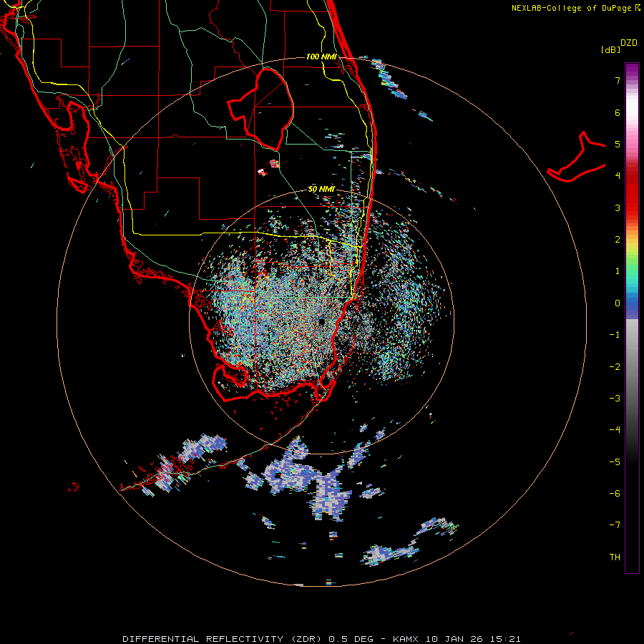Select the 7 value on color scale
Screen dimensions: 644x644
coord(618,80)
